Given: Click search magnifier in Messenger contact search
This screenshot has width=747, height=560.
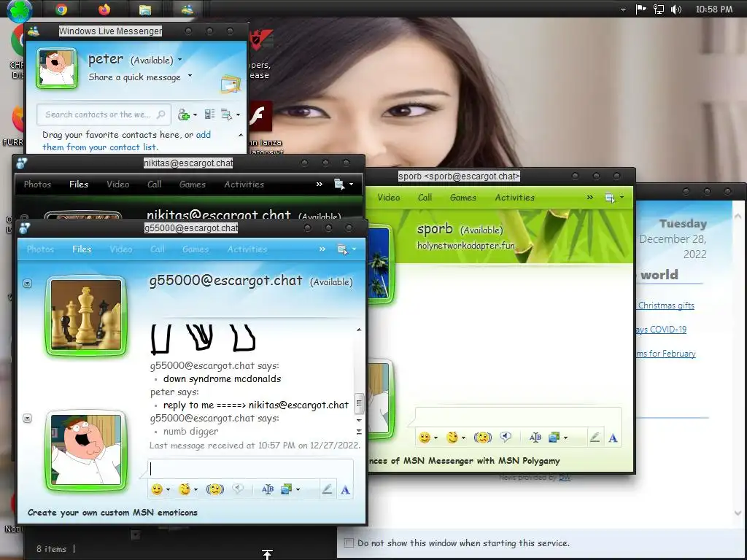Looking at the screenshot, I should tap(161, 114).
